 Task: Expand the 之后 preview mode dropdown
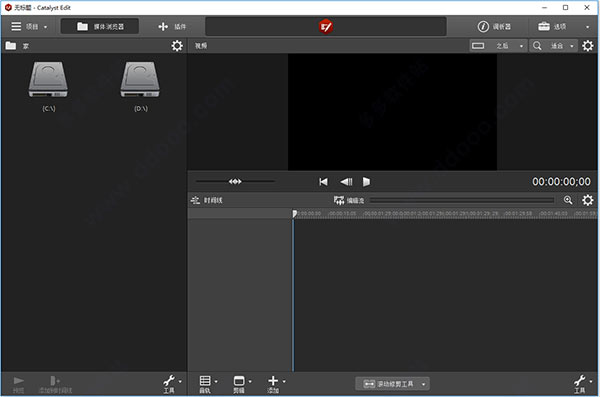click(x=521, y=46)
